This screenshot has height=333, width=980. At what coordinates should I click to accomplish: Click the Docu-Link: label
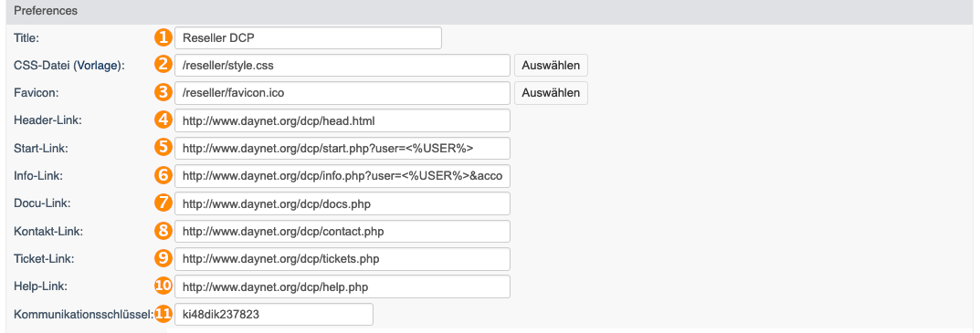click(41, 203)
